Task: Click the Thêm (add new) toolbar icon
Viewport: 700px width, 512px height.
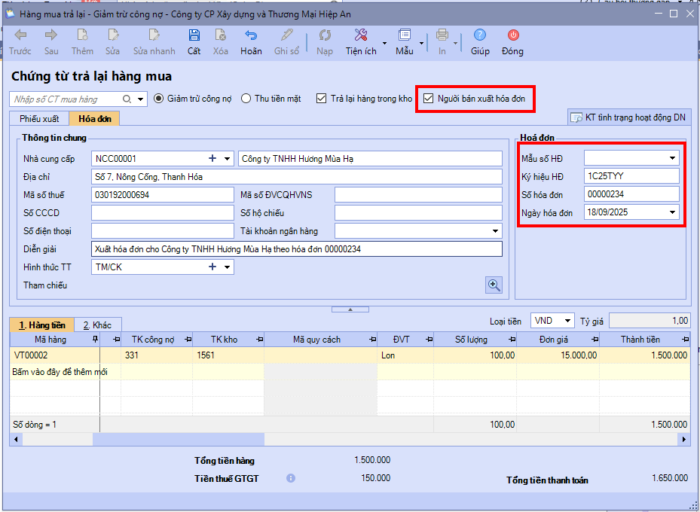Action: point(82,36)
